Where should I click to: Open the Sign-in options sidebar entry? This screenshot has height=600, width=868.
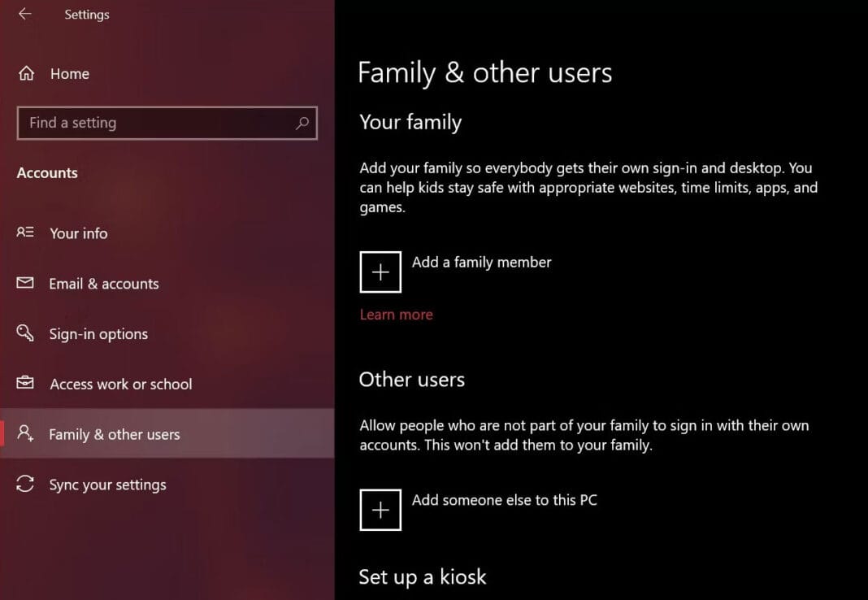coord(99,333)
